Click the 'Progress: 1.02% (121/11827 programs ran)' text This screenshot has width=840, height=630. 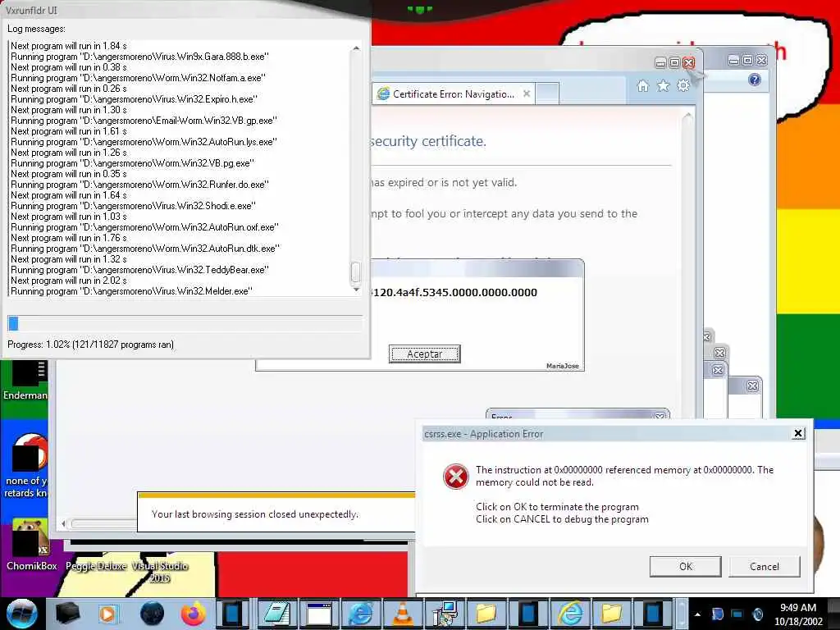click(90, 345)
